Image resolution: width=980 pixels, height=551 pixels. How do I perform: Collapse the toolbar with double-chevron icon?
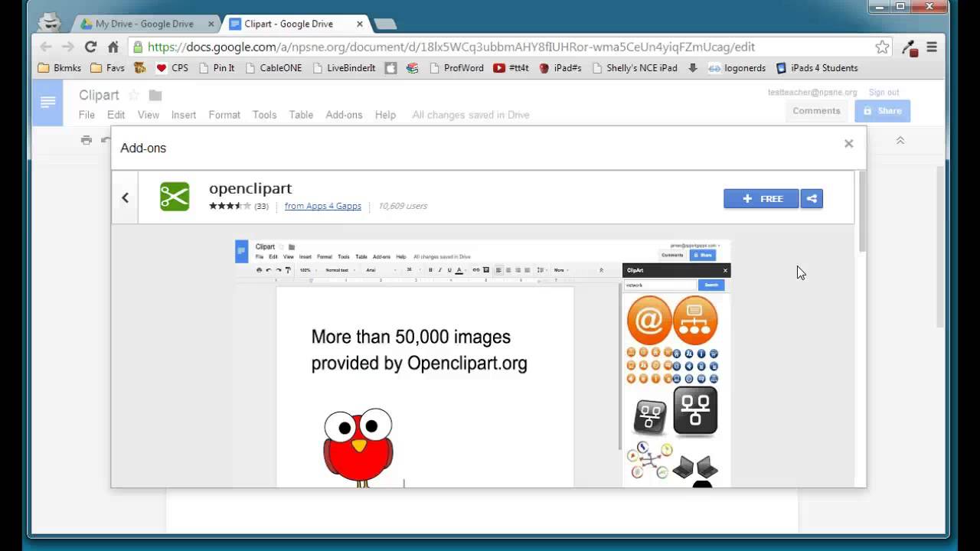point(900,141)
